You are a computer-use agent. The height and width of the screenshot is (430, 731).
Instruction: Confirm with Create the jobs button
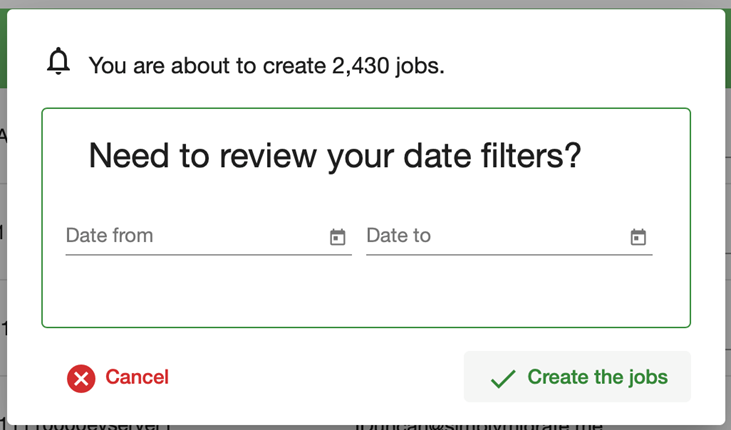tap(577, 377)
